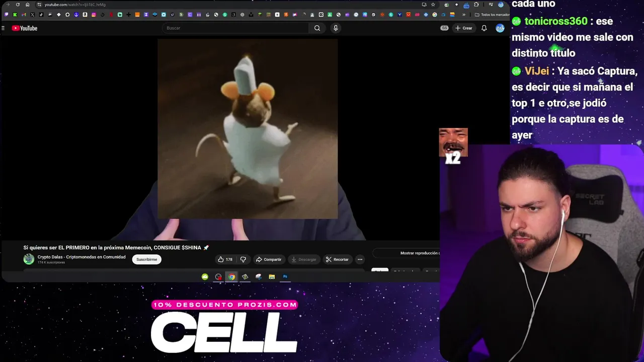Open File Explorer folder in taskbar
This screenshot has height=362, width=644.
click(x=272, y=277)
